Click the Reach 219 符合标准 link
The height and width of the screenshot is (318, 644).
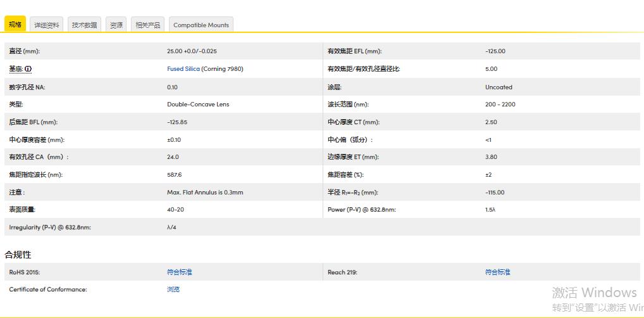click(x=497, y=272)
